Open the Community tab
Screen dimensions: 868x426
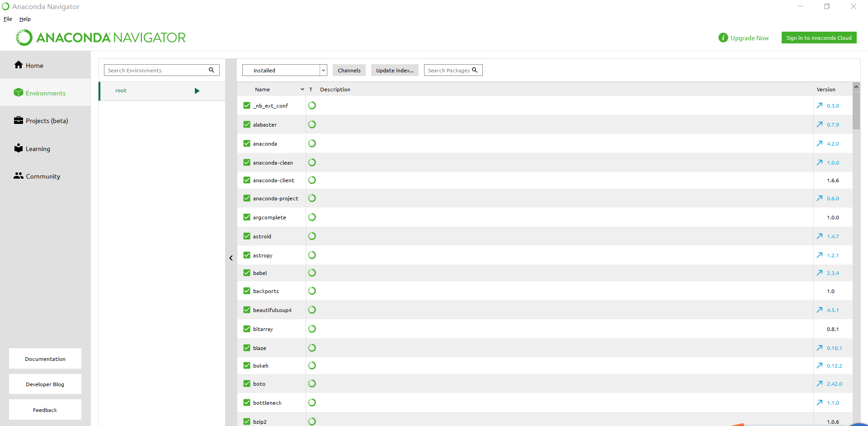45,176
